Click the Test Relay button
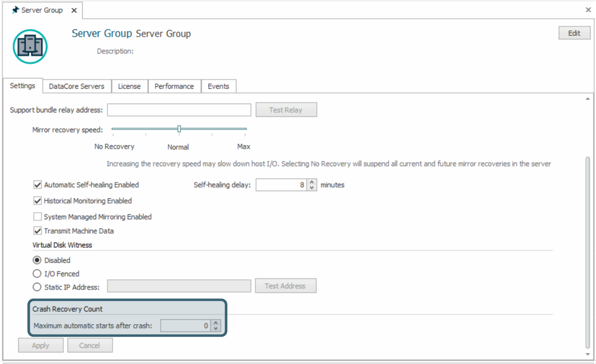Screen dimensions: 596x364 286,110
